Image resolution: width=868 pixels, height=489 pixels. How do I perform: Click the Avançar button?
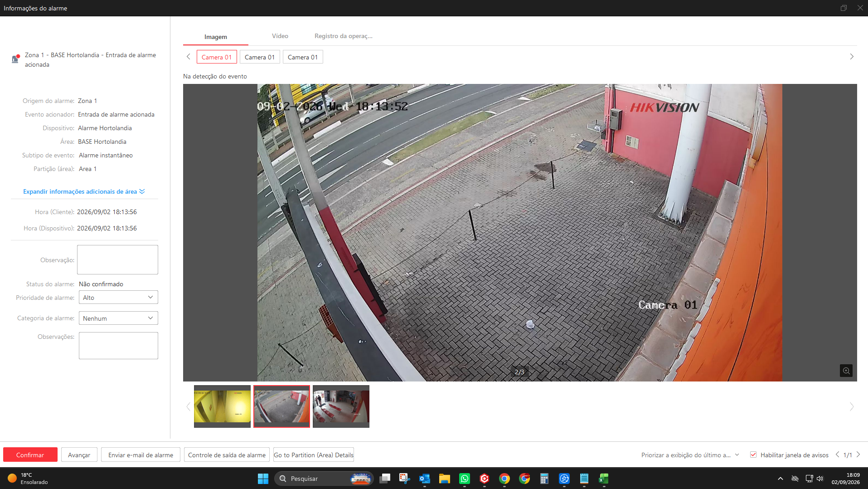(79, 455)
